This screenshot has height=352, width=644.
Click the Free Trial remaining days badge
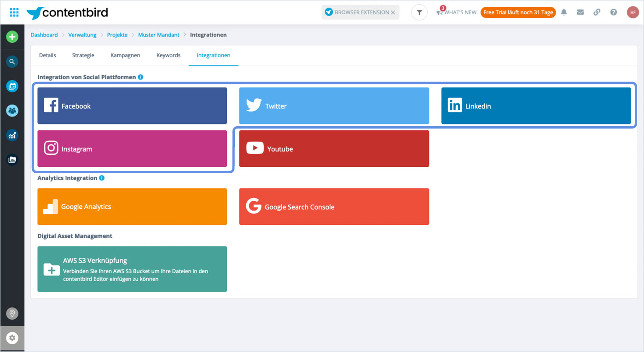tap(518, 12)
